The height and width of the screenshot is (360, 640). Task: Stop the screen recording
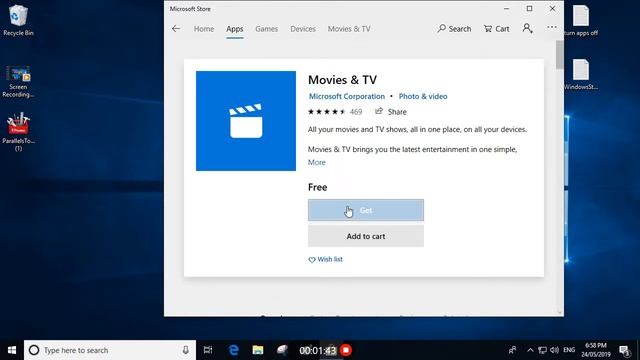346,350
